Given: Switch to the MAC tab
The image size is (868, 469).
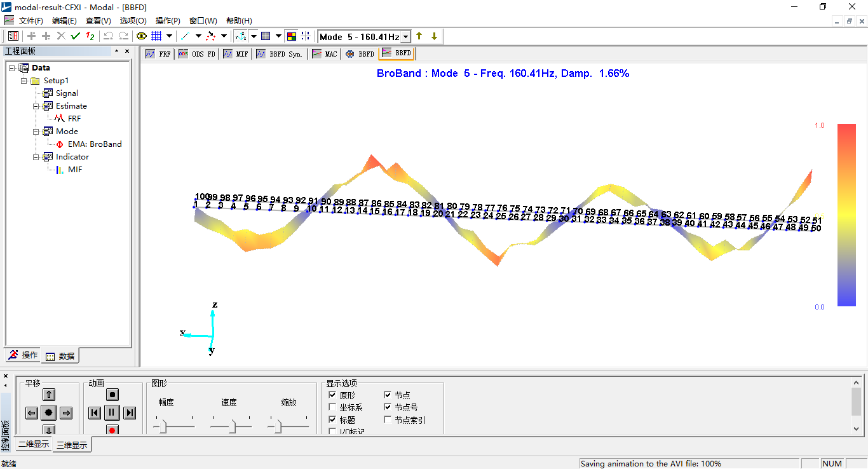Looking at the screenshot, I should [325, 54].
